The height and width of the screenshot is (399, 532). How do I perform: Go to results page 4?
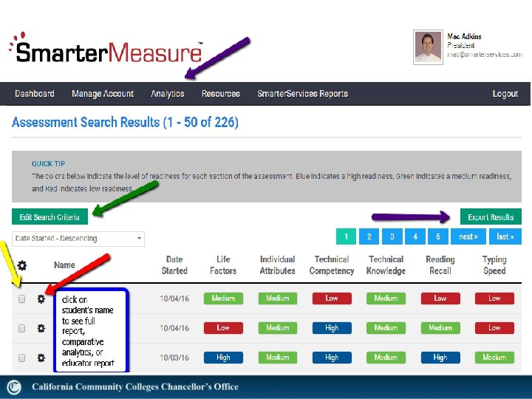tap(415, 236)
